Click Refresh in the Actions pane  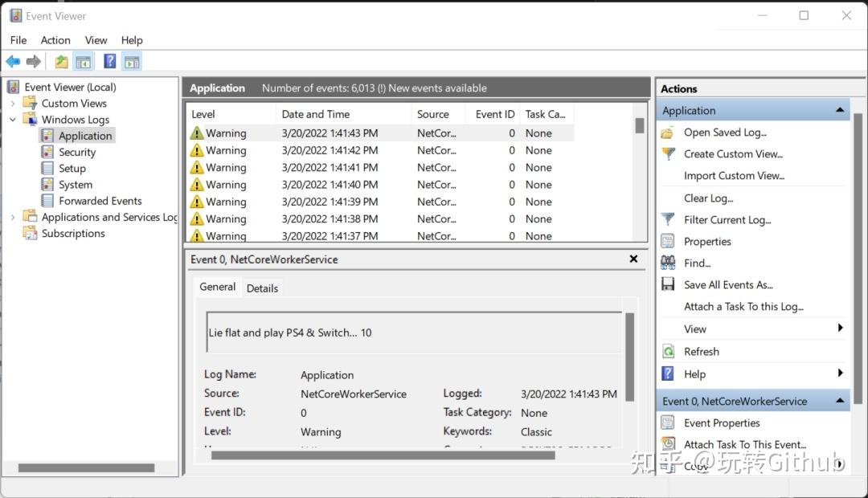click(x=701, y=351)
